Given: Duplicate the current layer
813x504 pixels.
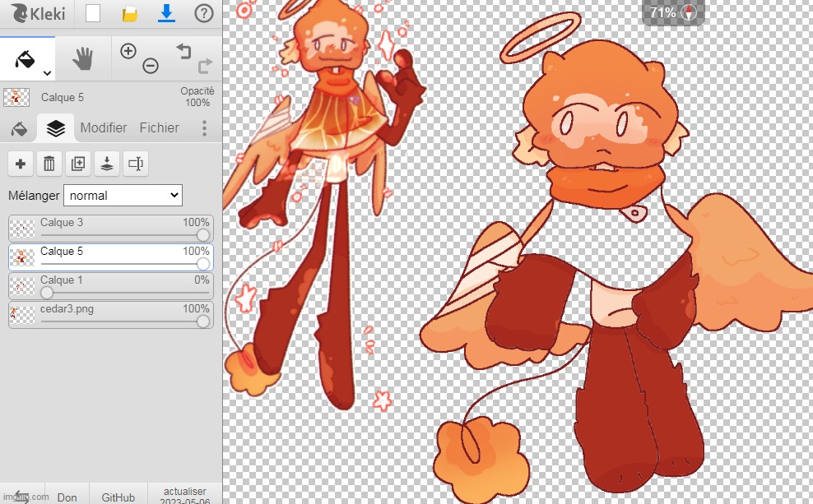Looking at the screenshot, I should [78, 164].
